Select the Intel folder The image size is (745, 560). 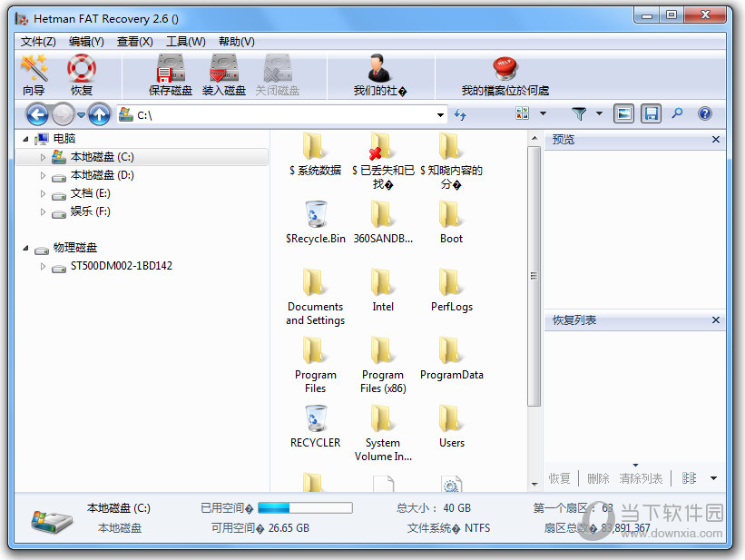pos(383,290)
